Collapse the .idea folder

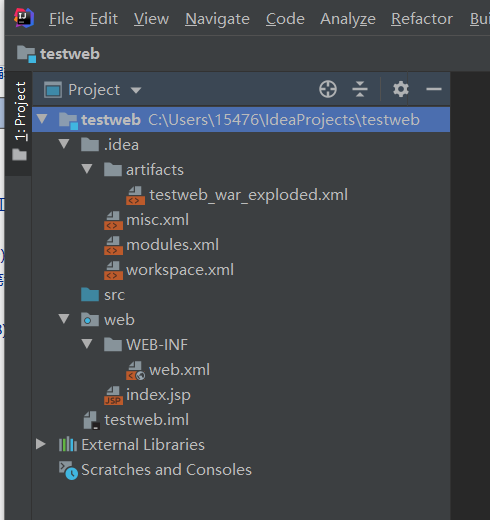64,144
